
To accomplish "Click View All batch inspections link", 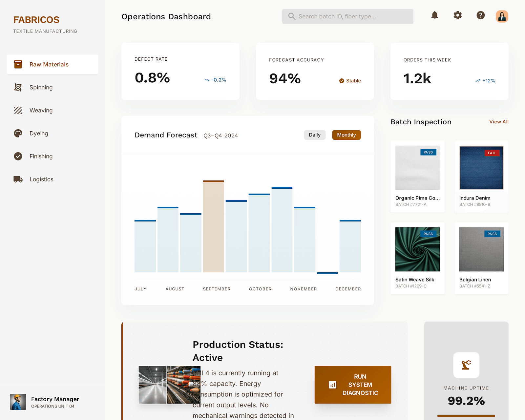I will [499, 122].
